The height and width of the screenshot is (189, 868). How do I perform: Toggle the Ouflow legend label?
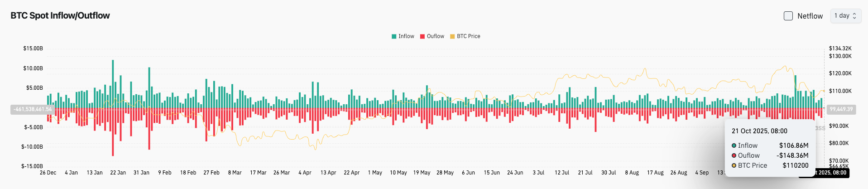(435, 36)
